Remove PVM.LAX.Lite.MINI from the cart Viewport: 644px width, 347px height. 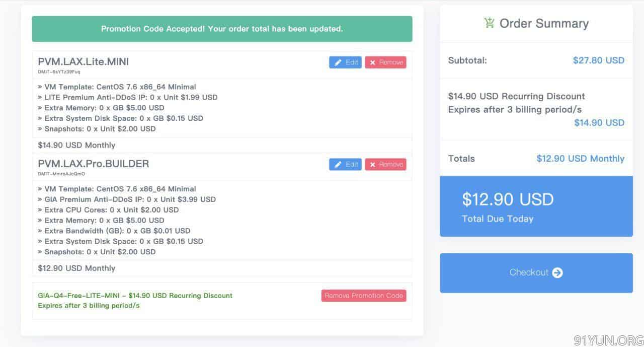point(385,62)
